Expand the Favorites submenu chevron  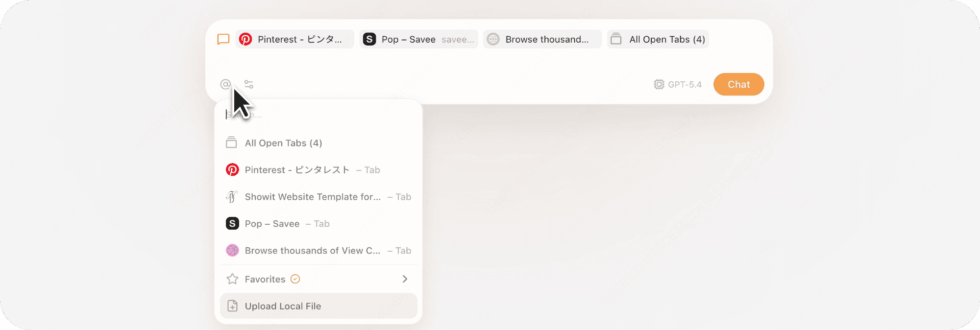[x=405, y=279]
